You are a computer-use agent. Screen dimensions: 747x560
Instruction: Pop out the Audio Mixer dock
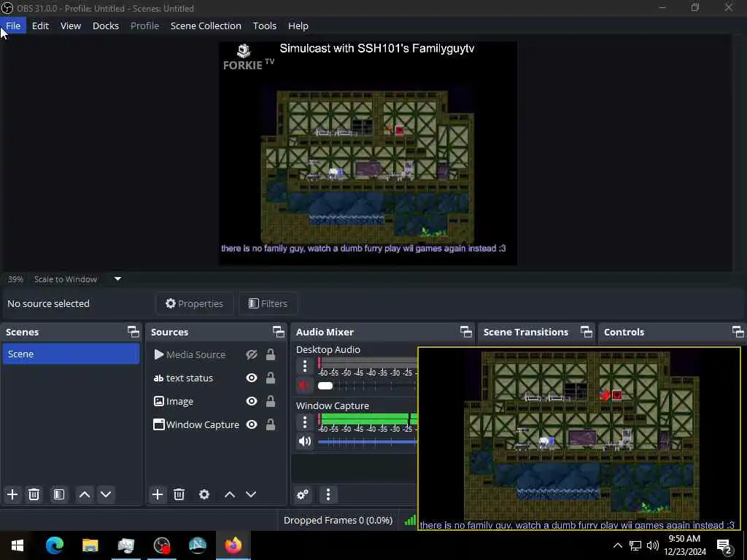466,332
